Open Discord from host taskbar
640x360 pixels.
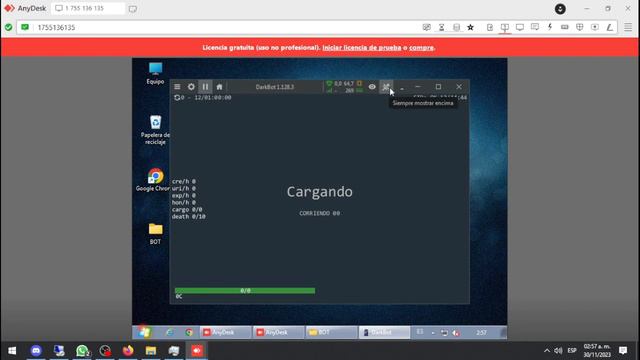36,351
